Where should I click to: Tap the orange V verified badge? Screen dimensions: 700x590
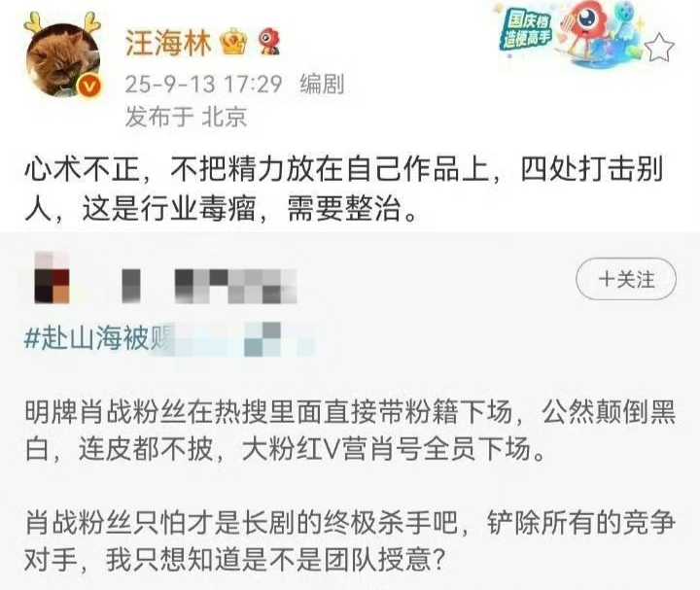89,85
